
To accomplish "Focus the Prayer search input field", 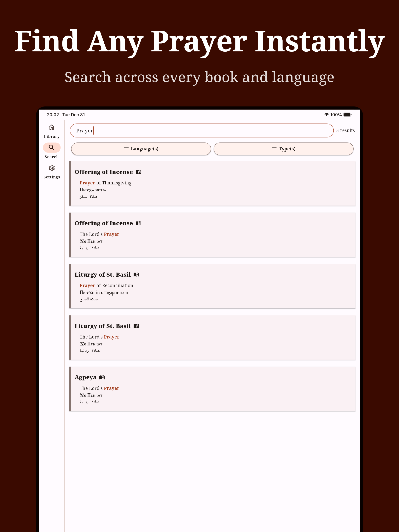I will (202, 131).
